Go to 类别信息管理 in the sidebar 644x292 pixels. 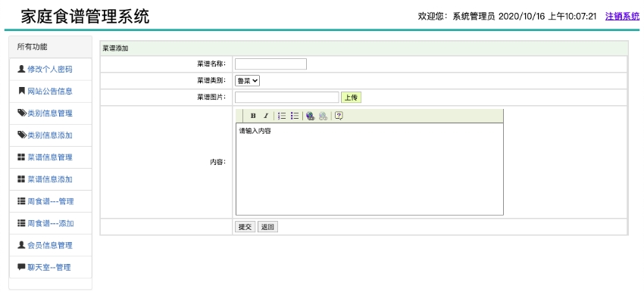50,113
